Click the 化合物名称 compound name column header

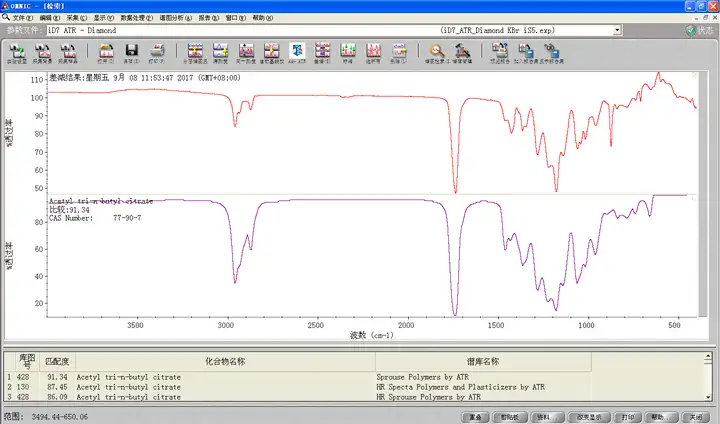pos(225,362)
